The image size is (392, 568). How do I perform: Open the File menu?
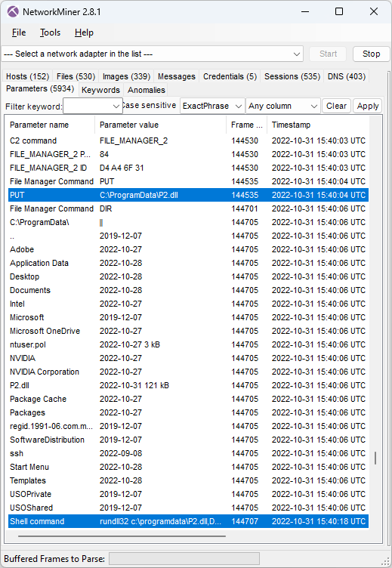(x=19, y=32)
